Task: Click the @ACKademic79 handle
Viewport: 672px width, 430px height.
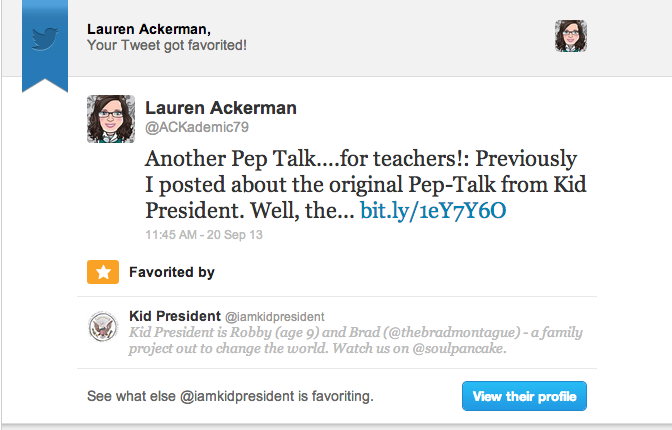Action: [188, 127]
